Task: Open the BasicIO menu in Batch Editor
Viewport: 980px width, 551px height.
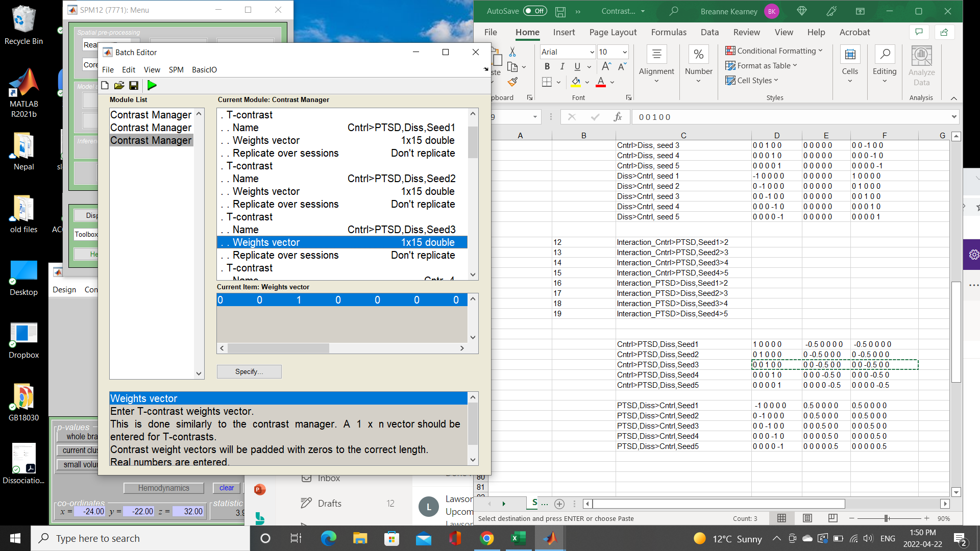Action: (204, 69)
